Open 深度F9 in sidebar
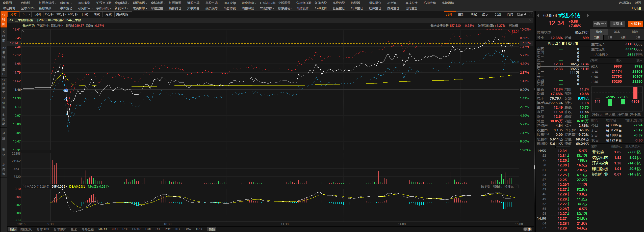This screenshot has height=232, width=644. point(4,69)
